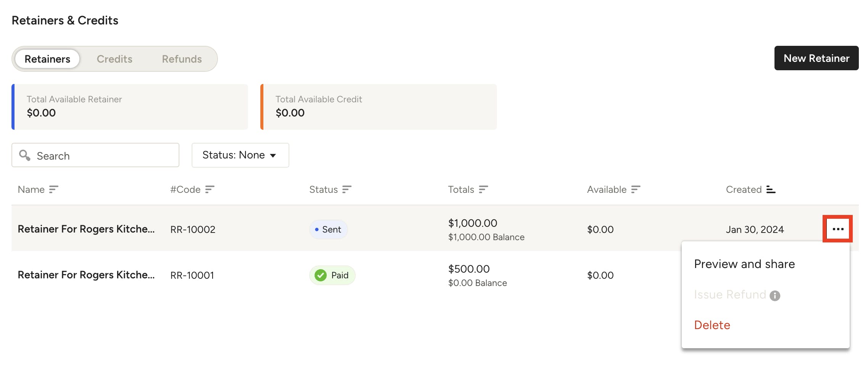This screenshot has width=868, height=365.
Task: Sort by the Totals column sort icon
Action: click(x=483, y=189)
